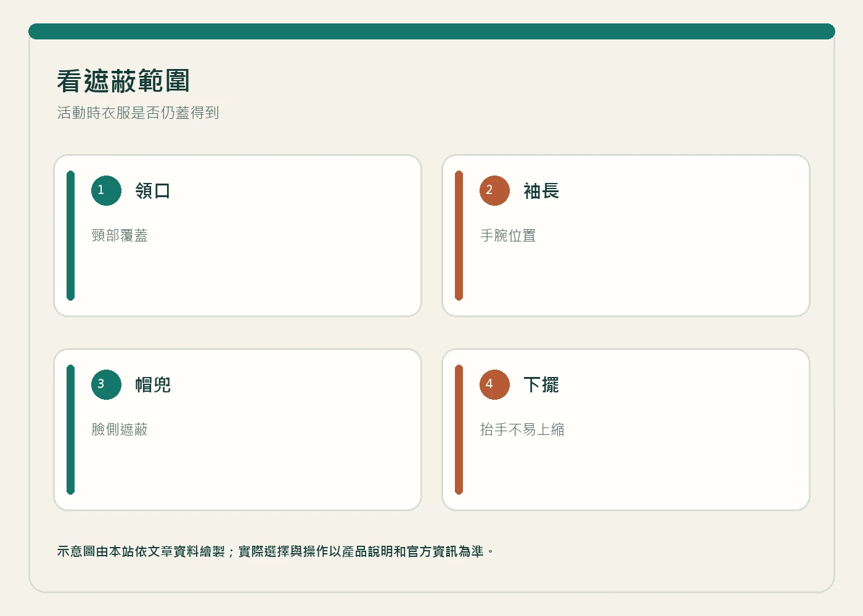Click the number 1 circle badge
This screenshot has height=616, width=863.
click(106, 190)
